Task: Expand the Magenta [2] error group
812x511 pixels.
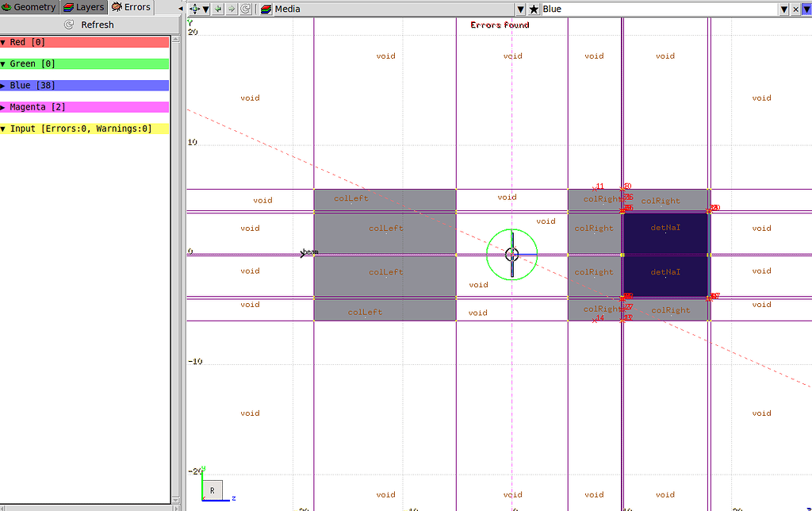Action: (x=5, y=106)
